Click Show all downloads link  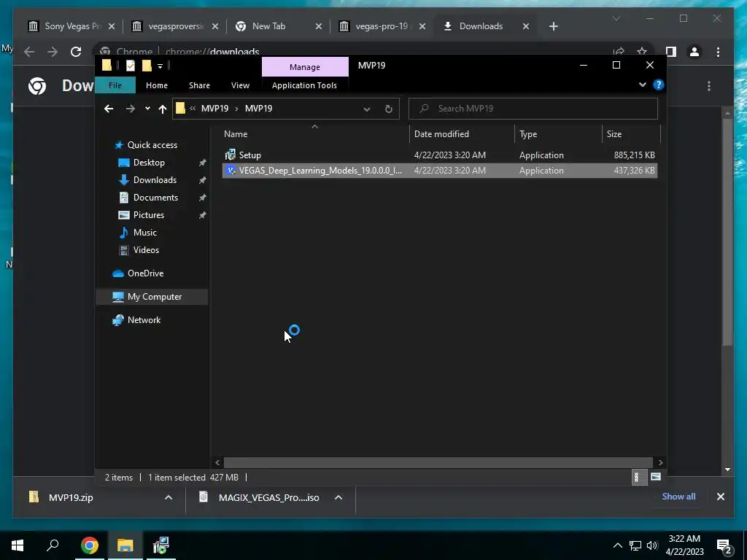coord(678,497)
